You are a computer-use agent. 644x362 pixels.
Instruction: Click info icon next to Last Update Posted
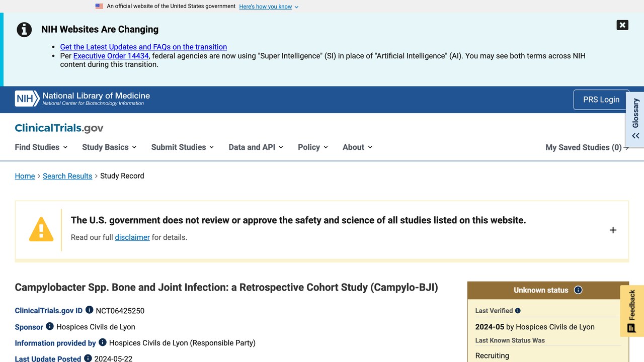coord(88,358)
